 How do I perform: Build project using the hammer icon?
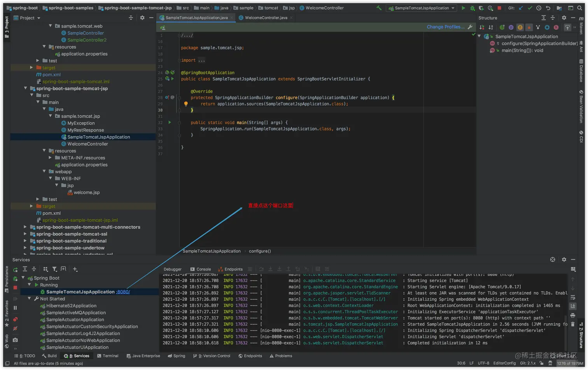[x=379, y=8]
